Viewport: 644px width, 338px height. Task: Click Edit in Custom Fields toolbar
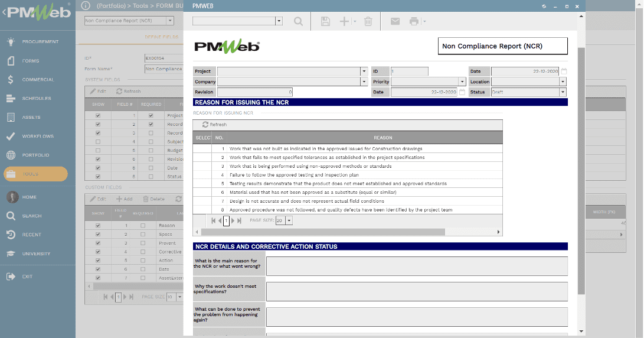click(x=98, y=199)
